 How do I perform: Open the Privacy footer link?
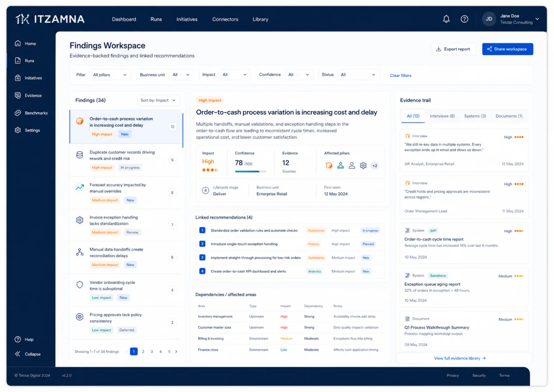click(453, 375)
